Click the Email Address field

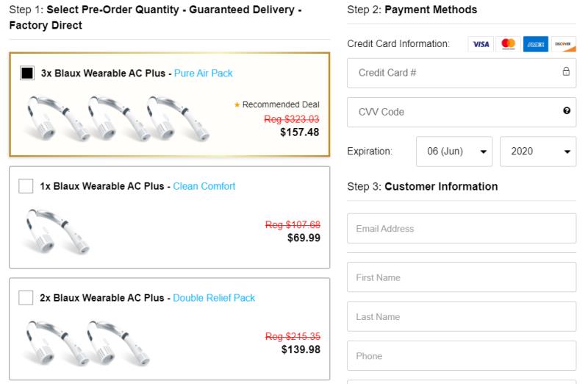461,229
